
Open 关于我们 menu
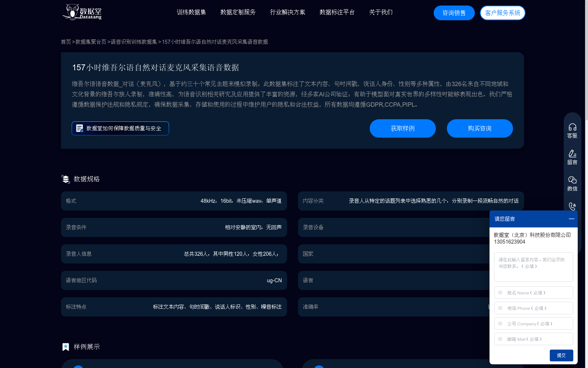point(381,12)
